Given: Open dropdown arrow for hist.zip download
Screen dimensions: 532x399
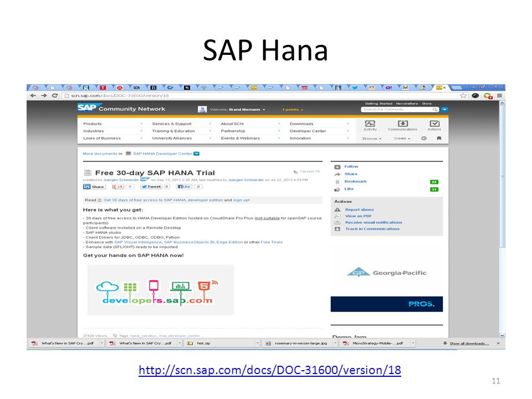Looking at the screenshot, I should (x=258, y=344).
